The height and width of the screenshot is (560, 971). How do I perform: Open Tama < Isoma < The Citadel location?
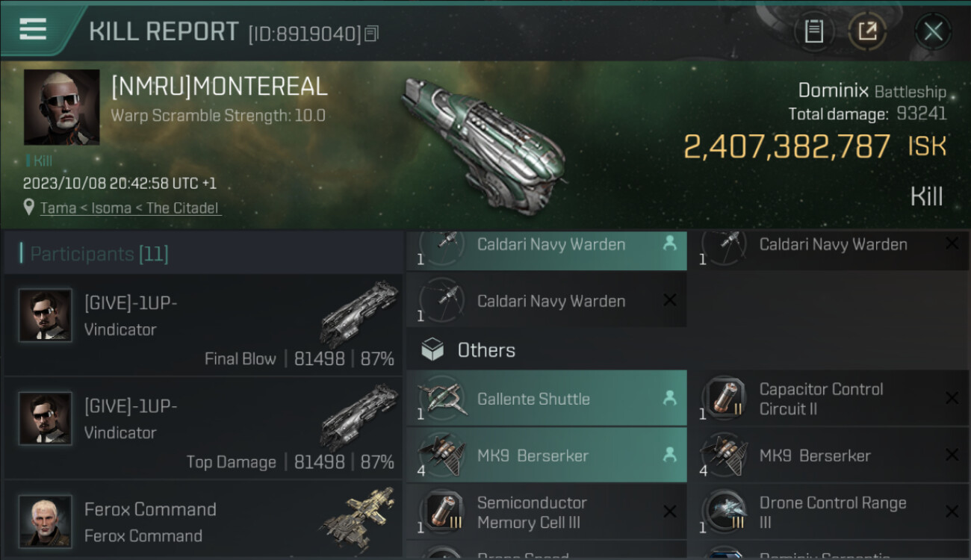(130, 208)
